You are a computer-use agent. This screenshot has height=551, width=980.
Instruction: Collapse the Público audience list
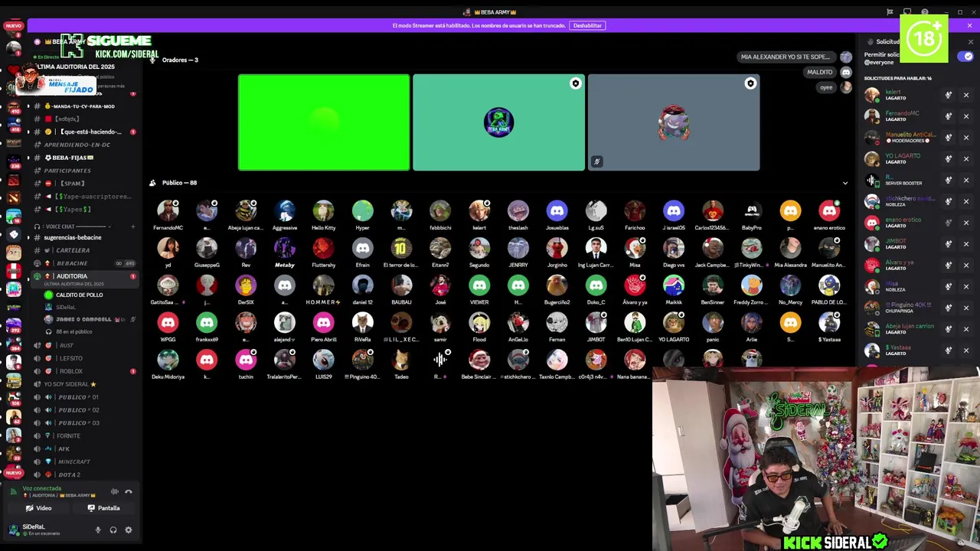pos(845,183)
